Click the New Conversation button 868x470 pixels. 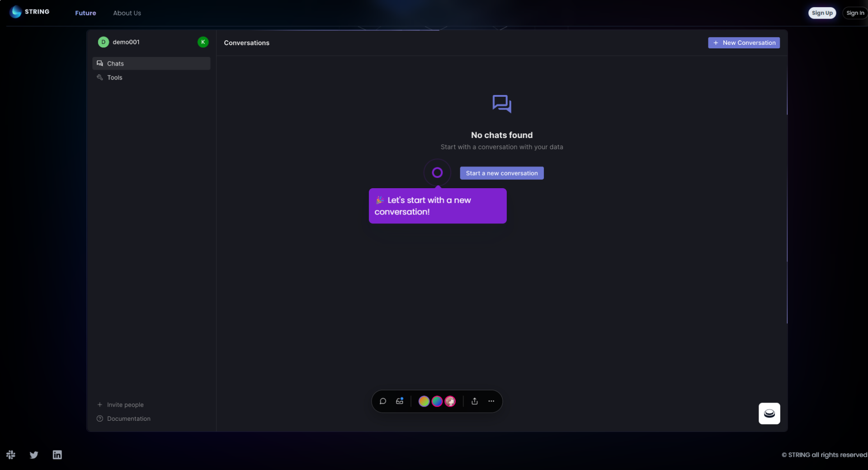[x=744, y=43]
